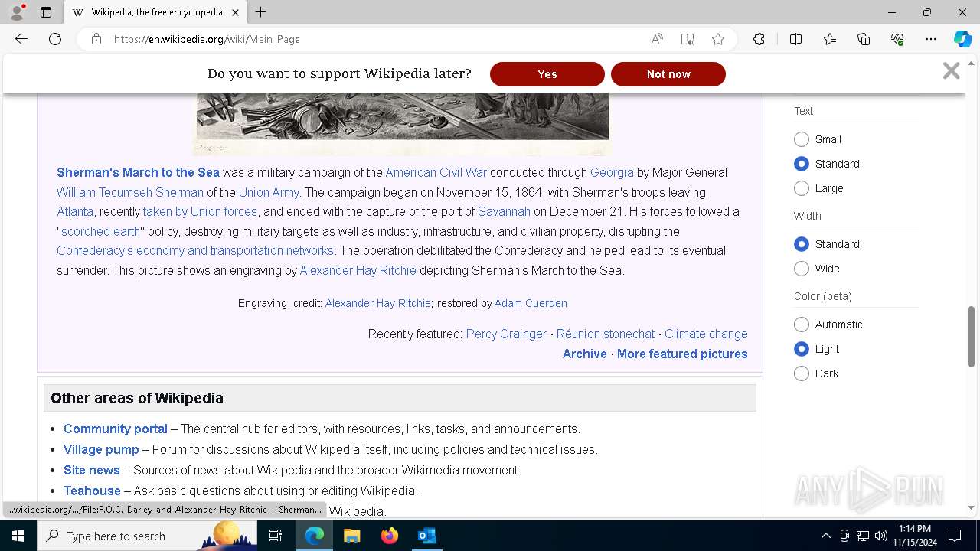Click Yes to support Wikipedia later
980x551 pixels.
[547, 74]
